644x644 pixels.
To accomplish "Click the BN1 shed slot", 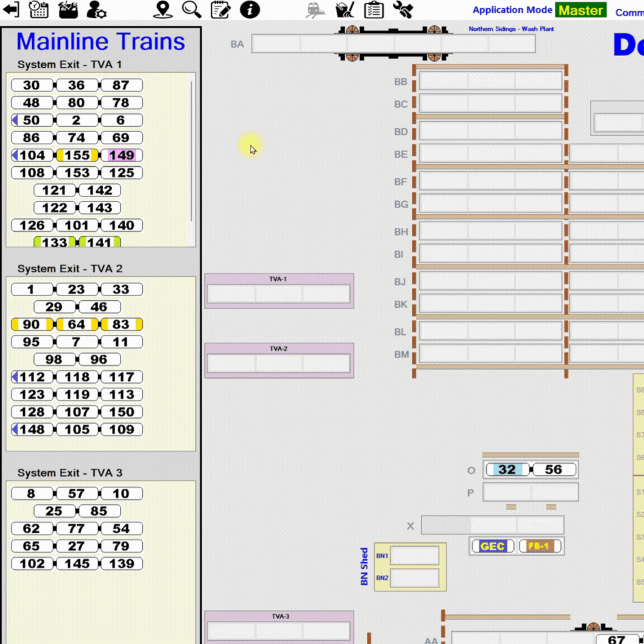I will 414,556.
